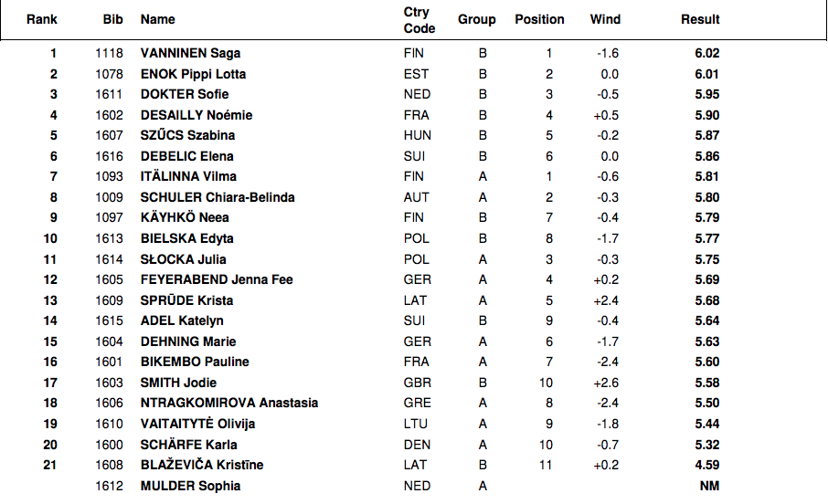Select FEYERABEND Jenna Fee's name
The height and width of the screenshot is (504, 828).
217,279
